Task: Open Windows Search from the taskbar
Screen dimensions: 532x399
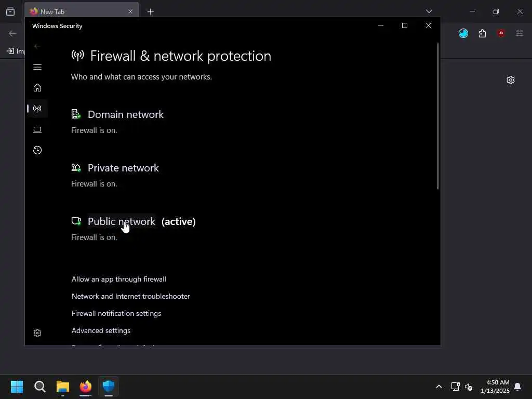Action: pyautogui.click(x=39, y=387)
